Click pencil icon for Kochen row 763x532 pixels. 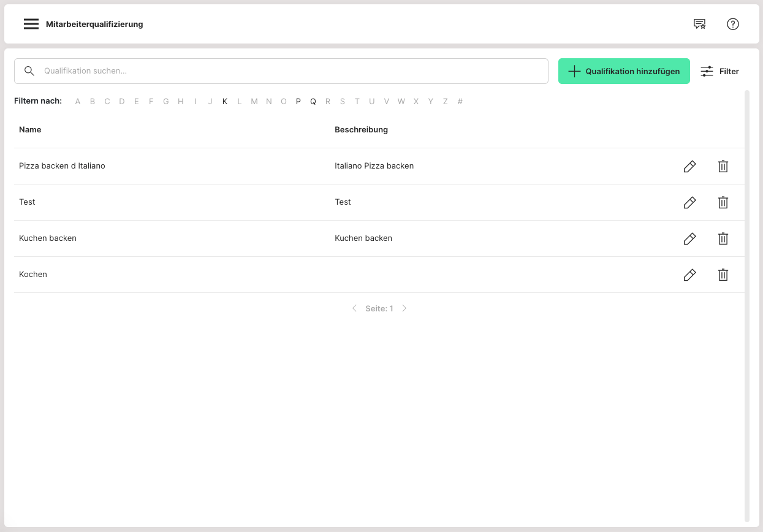(689, 275)
